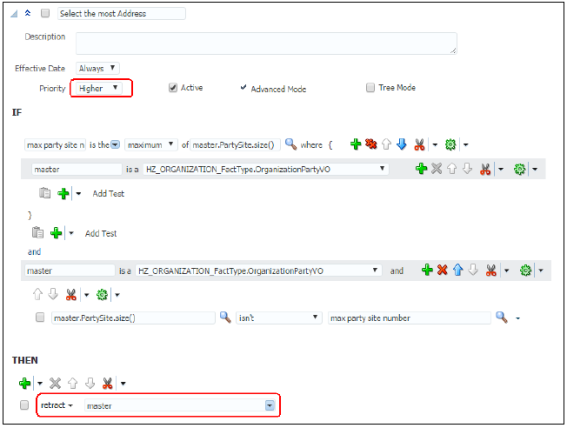The height and width of the screenshot is (428, 567).
Task: Edit the 'max party site number' value field
Action: click(x=409, y=318)
